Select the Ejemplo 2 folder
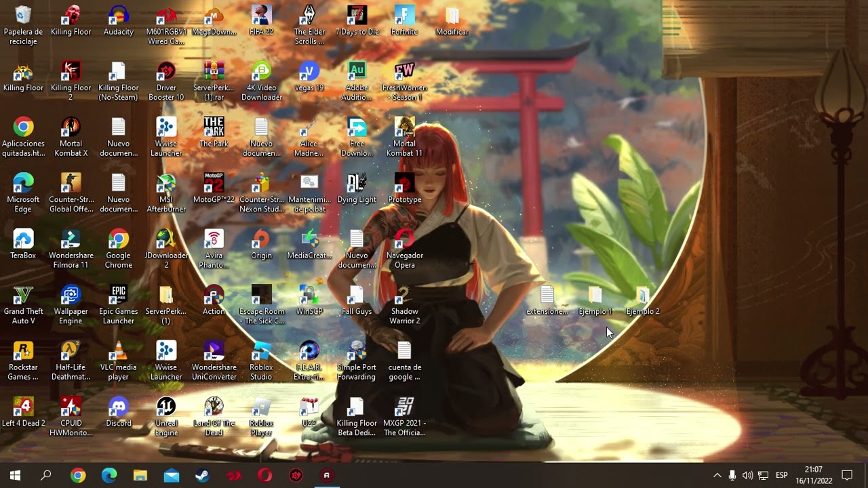 point(643,300)
